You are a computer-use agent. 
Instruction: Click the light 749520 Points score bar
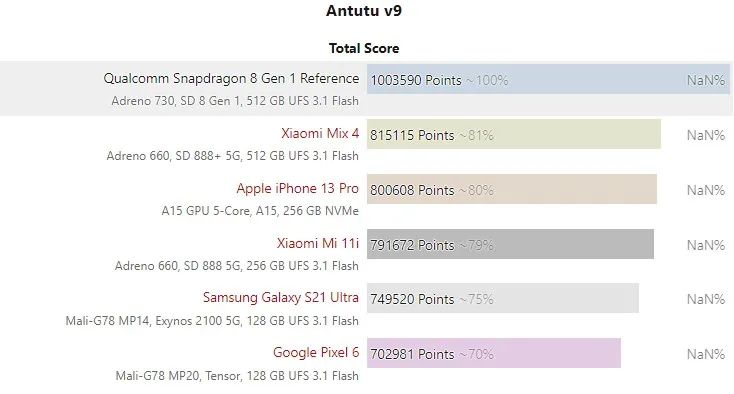[503, 298]
